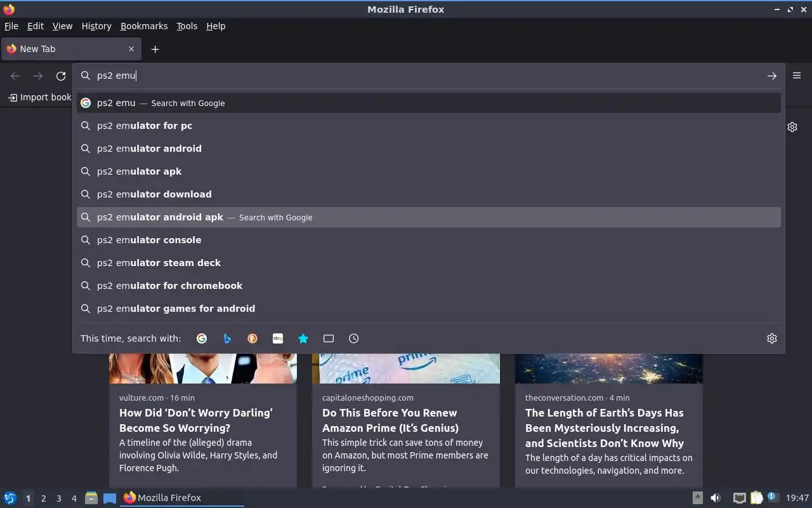Search this time with eBay icon
Image resolution: width=812 pixels, height=508 pixels.
(x=278, y=338)
